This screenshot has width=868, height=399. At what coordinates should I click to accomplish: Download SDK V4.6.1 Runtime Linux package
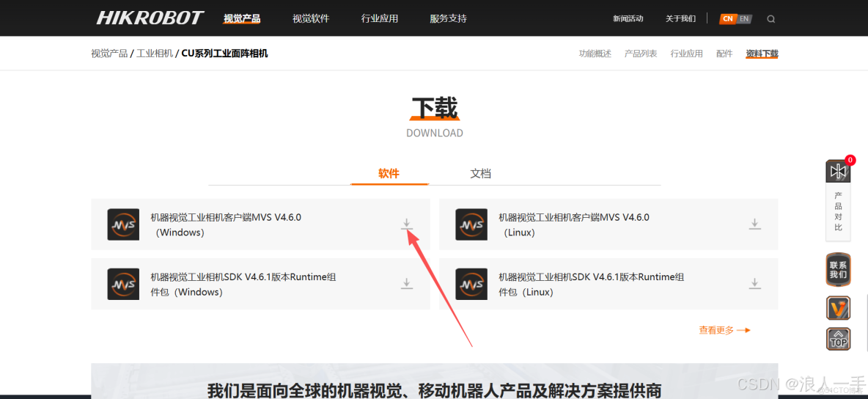pos(754,284)
